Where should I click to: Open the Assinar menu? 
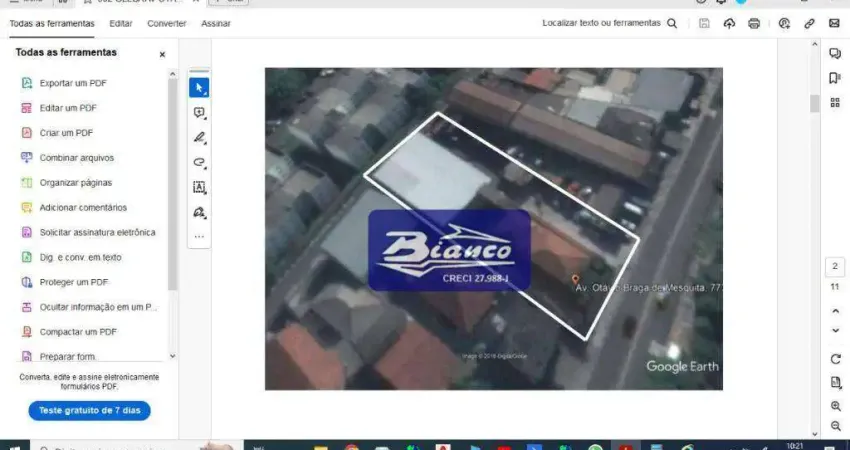coord(216,23)
